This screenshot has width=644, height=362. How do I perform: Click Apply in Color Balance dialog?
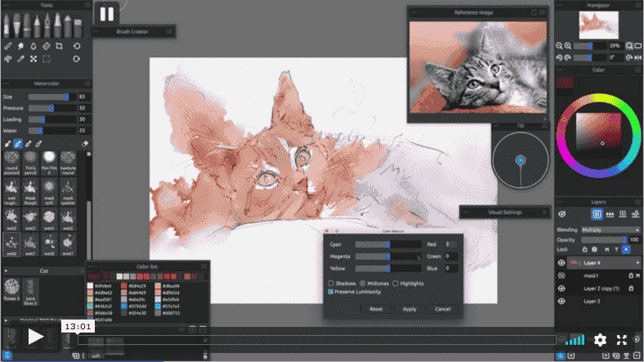409,309
